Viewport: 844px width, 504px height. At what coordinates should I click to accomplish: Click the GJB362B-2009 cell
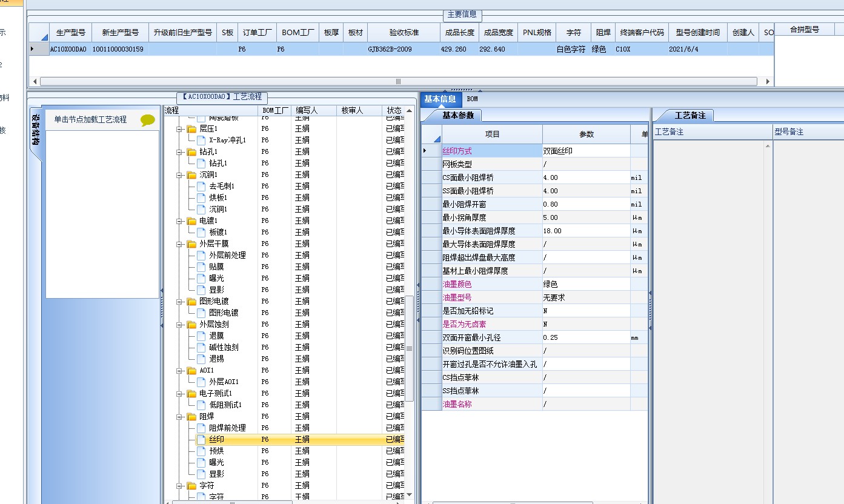coord(404,49)
